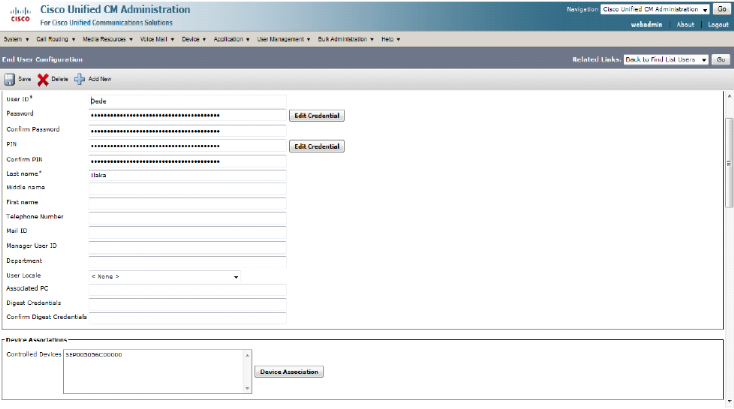Click the Cisco logo
This screenshot has height=409, width=734.
click(20, 15)
